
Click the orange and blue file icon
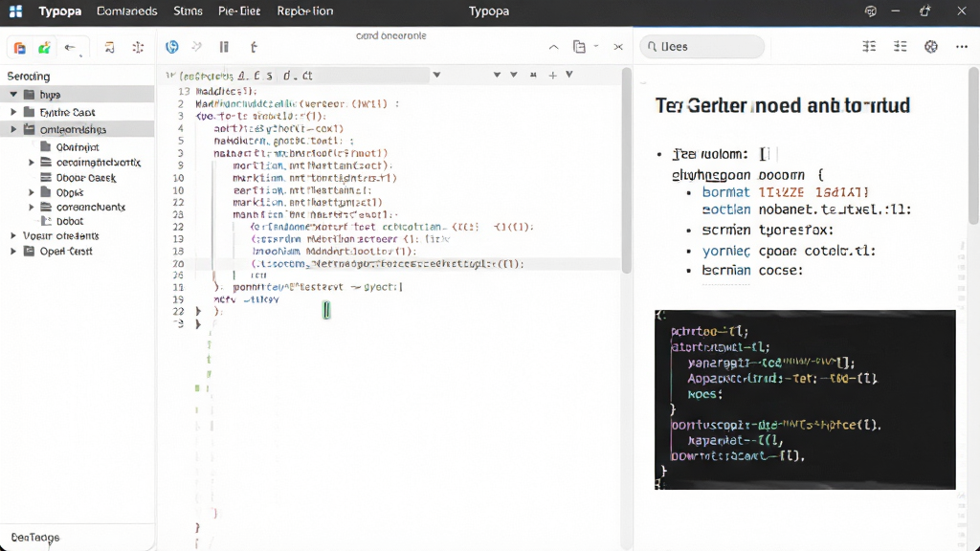[x=19, y=48]
